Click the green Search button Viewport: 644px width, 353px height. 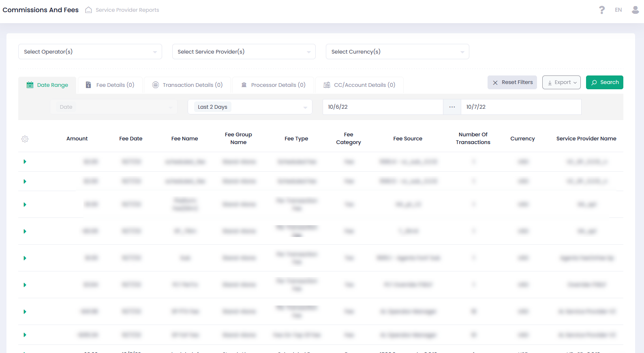604,82
